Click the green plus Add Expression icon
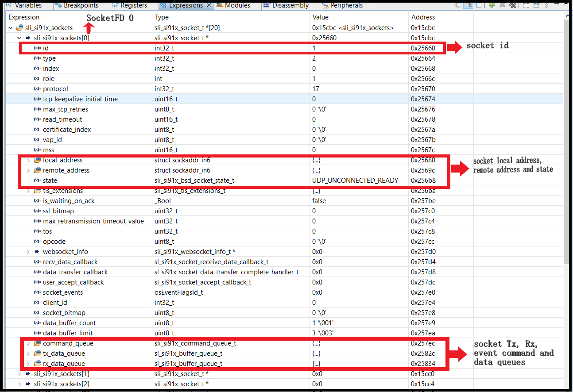This screenshot has height=392, width=573. [x=492, y=5]
